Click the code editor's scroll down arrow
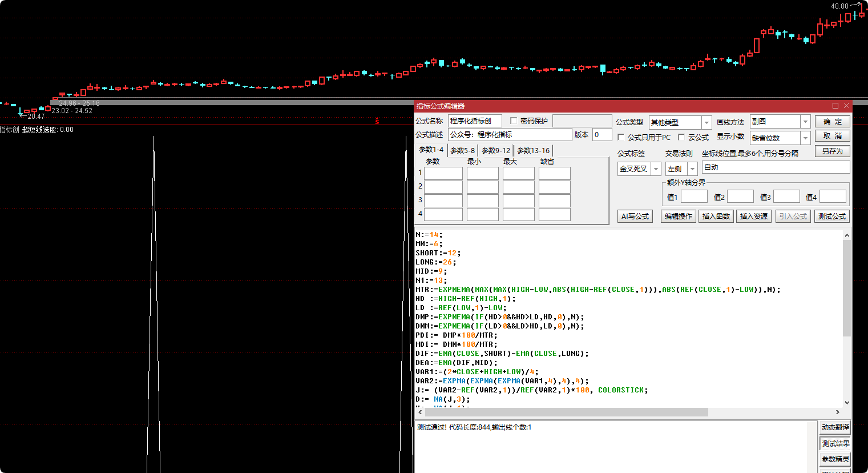Viewport: 868px width, 473px height. pos(847,402)
